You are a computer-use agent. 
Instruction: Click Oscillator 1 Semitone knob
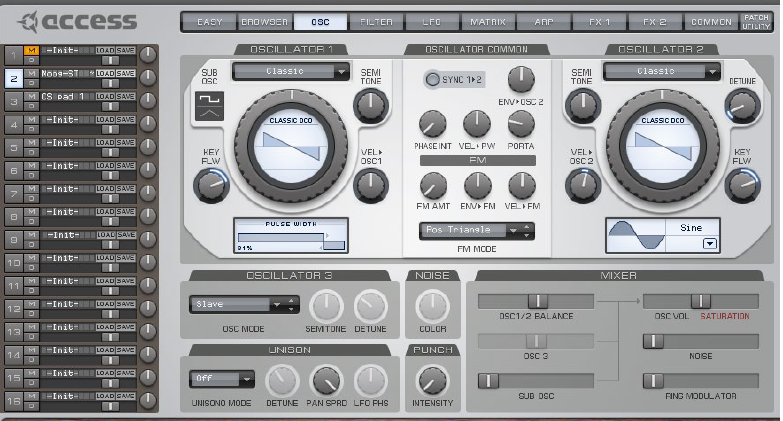[x=371, y=105]
